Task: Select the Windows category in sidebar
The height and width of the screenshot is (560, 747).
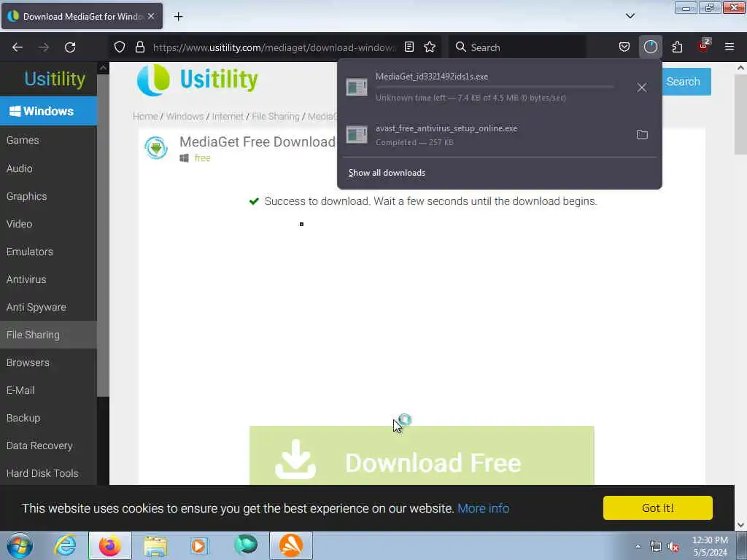Action: 48,111
